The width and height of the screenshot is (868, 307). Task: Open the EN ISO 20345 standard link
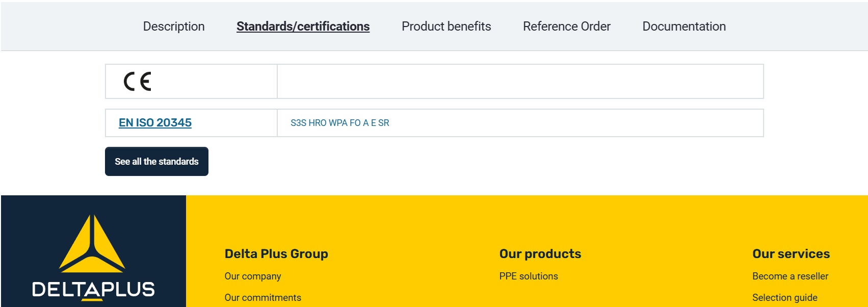(155, 123)
